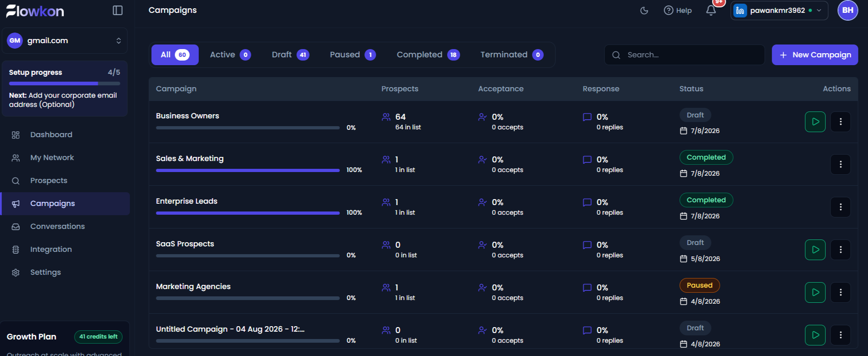This screenshot has height=356, width=868.
Task: Open the BH profile avatar
Action: click(848, 10)
